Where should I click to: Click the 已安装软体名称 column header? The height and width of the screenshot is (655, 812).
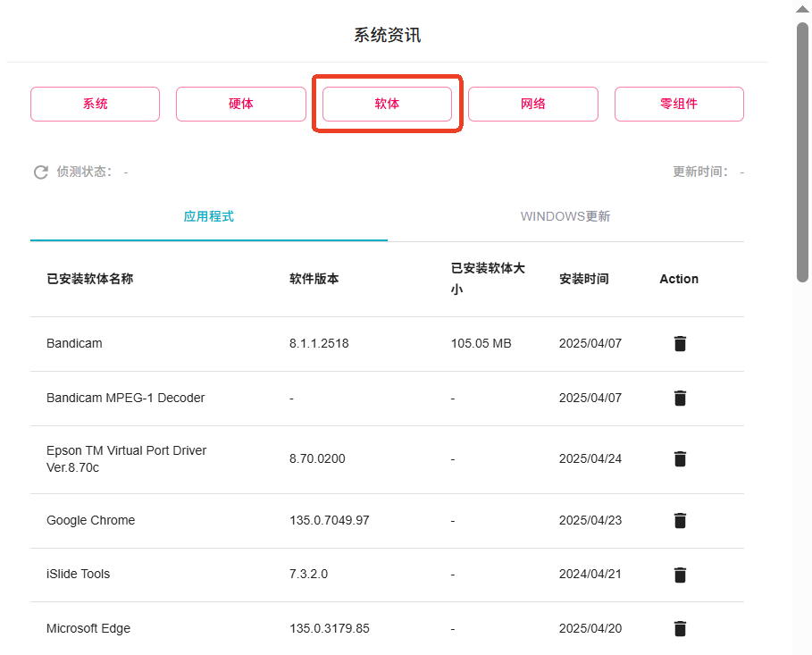coord(89,279)
